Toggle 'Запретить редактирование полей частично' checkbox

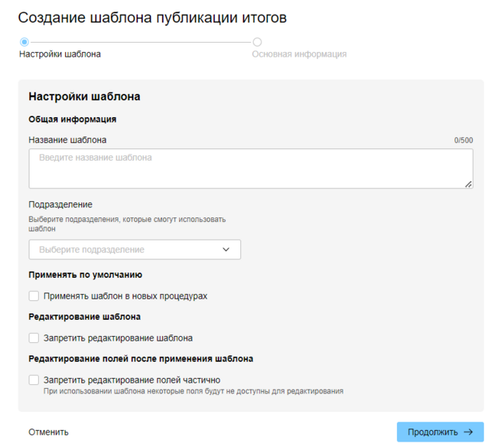point(34,380)
